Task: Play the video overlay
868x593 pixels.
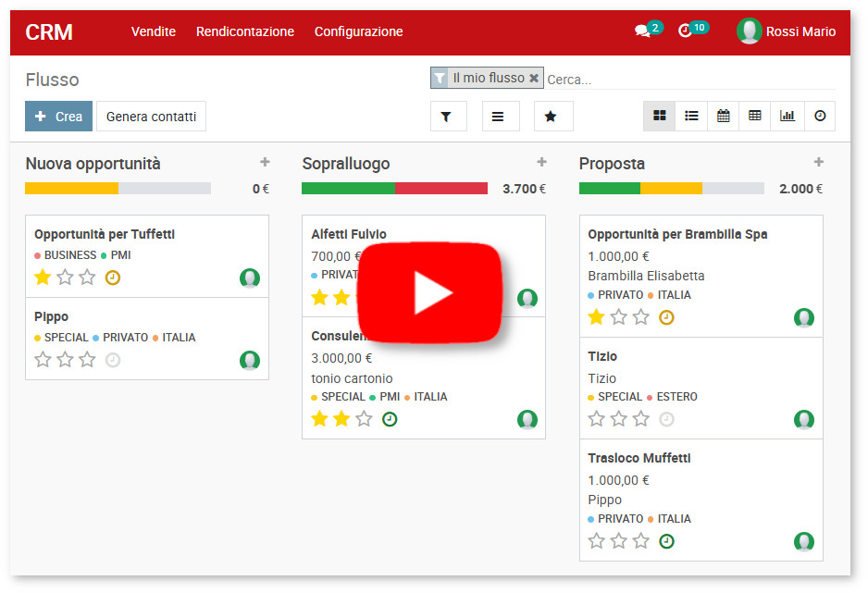Action: [430, 293]
